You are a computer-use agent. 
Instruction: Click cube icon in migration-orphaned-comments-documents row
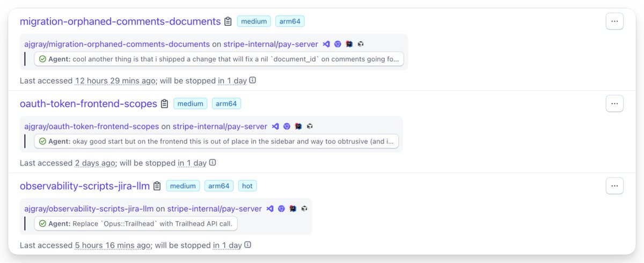pyautogui.click(x=361, y=44)
